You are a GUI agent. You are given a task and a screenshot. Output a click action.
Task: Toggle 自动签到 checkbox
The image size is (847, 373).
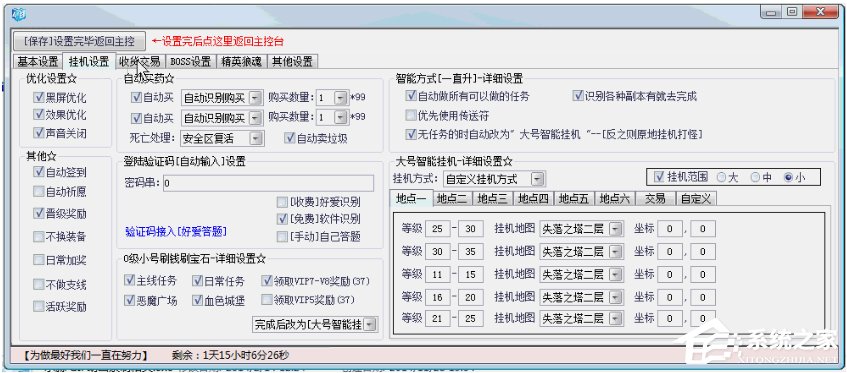[x=59, y=172]
